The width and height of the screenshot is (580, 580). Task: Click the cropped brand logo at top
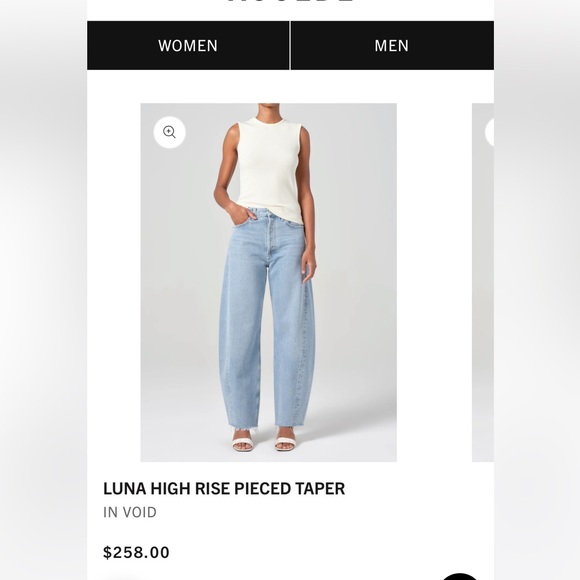click(x=290, y=1)
